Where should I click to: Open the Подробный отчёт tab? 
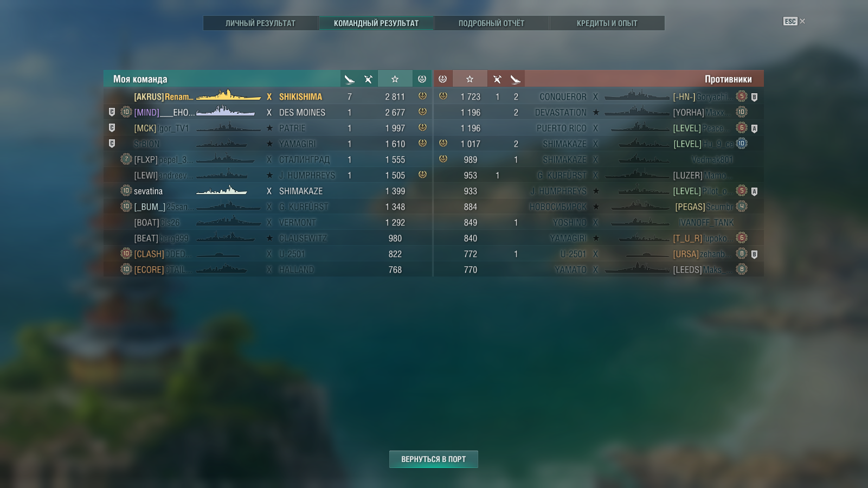(491, 23)
